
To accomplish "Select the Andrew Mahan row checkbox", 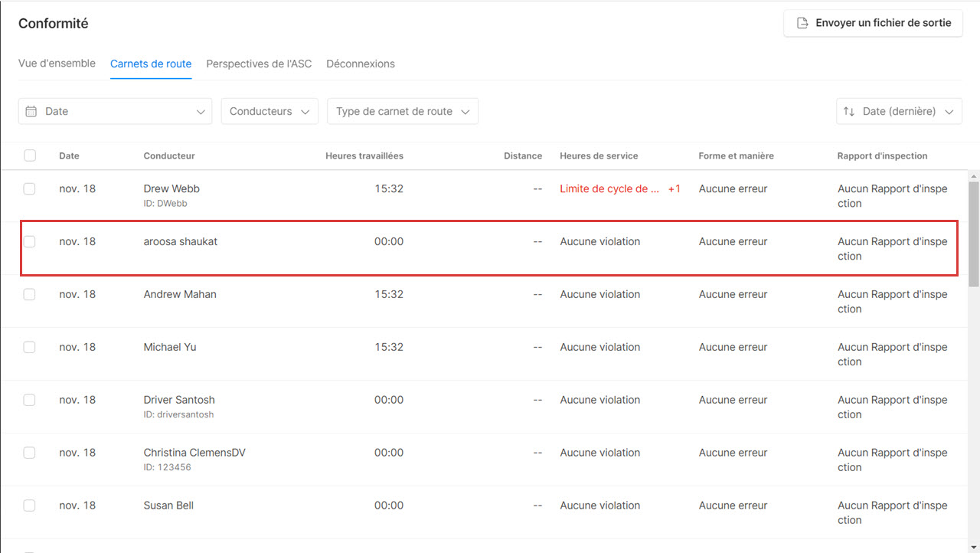I will (29, 294).
